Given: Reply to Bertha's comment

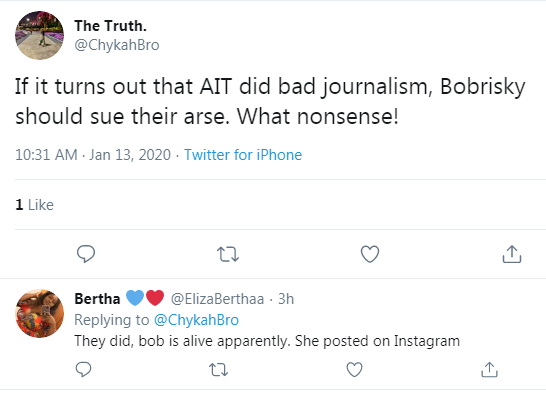Looking at the screenshot, I should coord(84,370).
